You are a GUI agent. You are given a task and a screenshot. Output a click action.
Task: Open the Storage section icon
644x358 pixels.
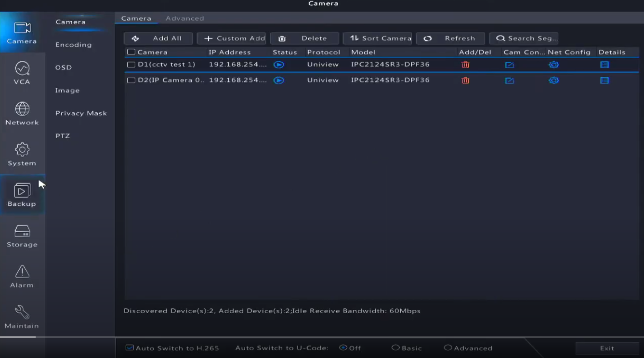pyautogui.click(x=22, y=236)
